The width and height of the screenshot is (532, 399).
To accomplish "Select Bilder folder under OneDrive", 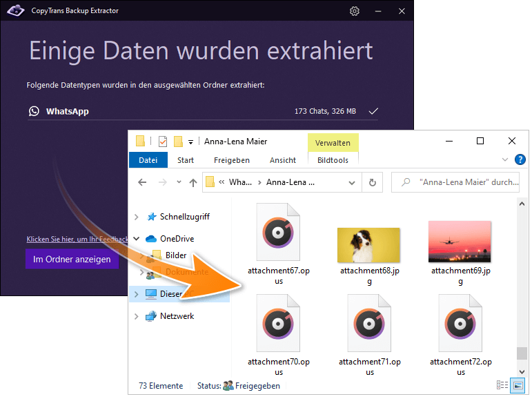I will coord(176,255).
